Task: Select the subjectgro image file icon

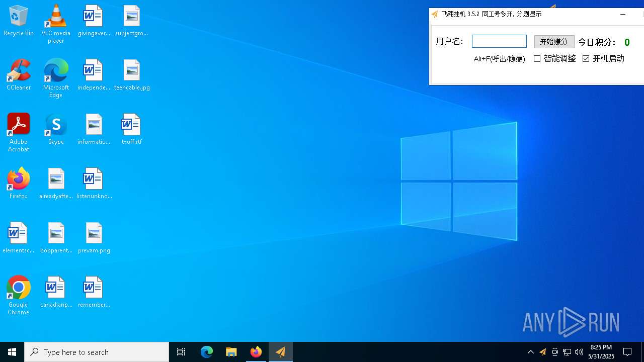Action: (132, 21)
